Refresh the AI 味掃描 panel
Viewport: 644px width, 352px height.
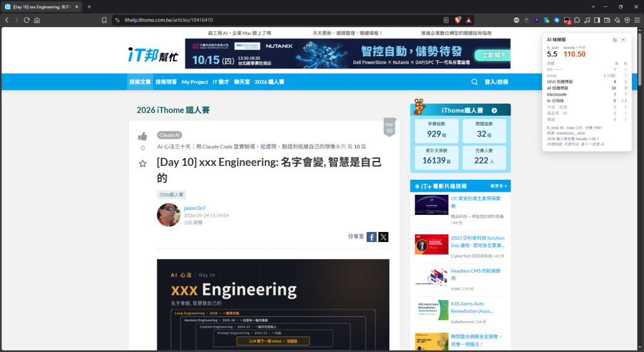615,40
